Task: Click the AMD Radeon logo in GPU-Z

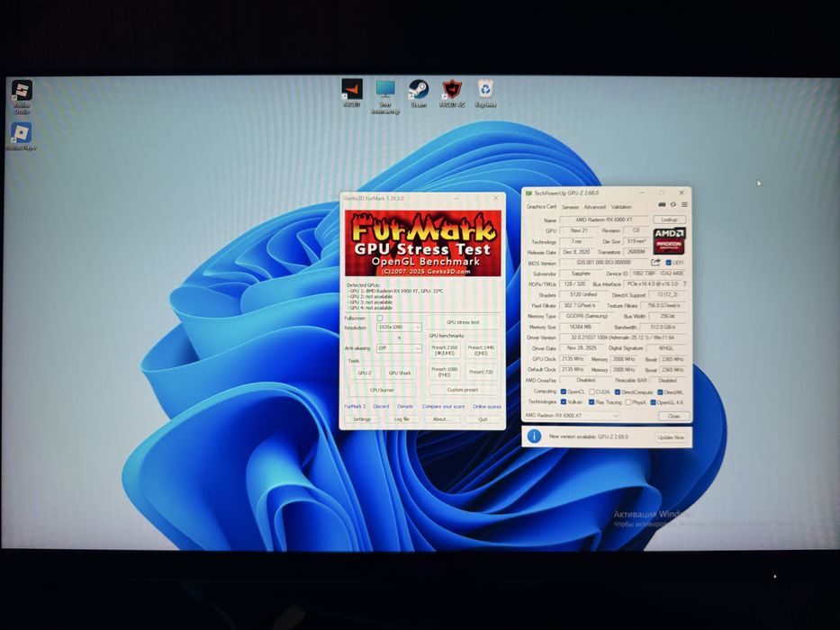Action: tap(669, 240)
